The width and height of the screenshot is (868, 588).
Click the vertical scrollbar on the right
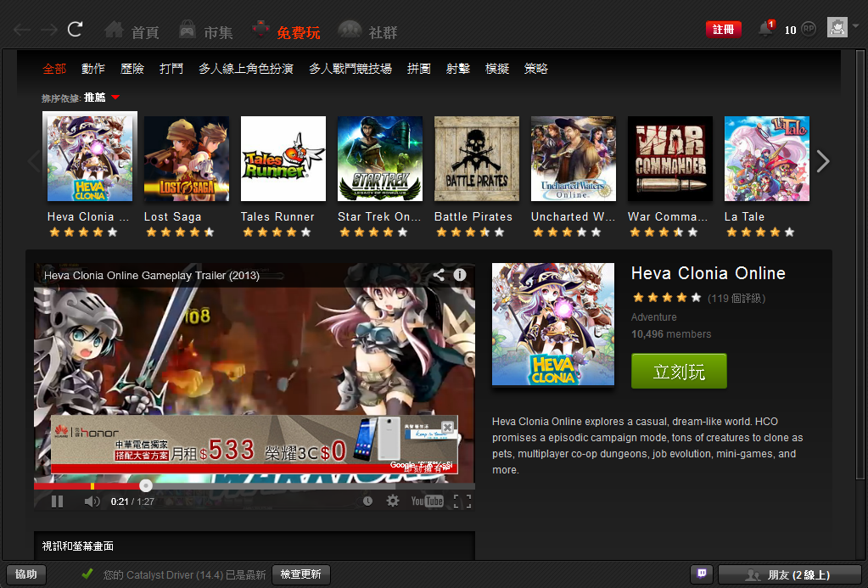pyautogui.click(x=860, y=266)
